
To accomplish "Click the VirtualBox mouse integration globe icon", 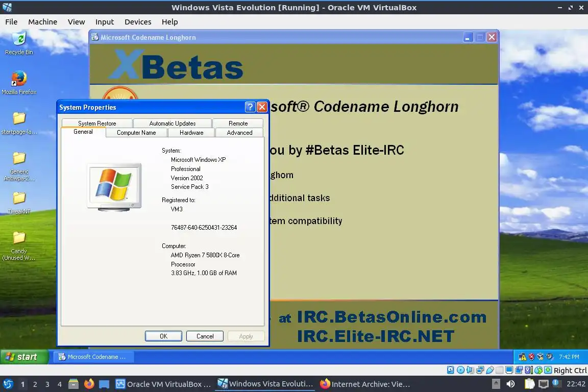I will 538,370.
